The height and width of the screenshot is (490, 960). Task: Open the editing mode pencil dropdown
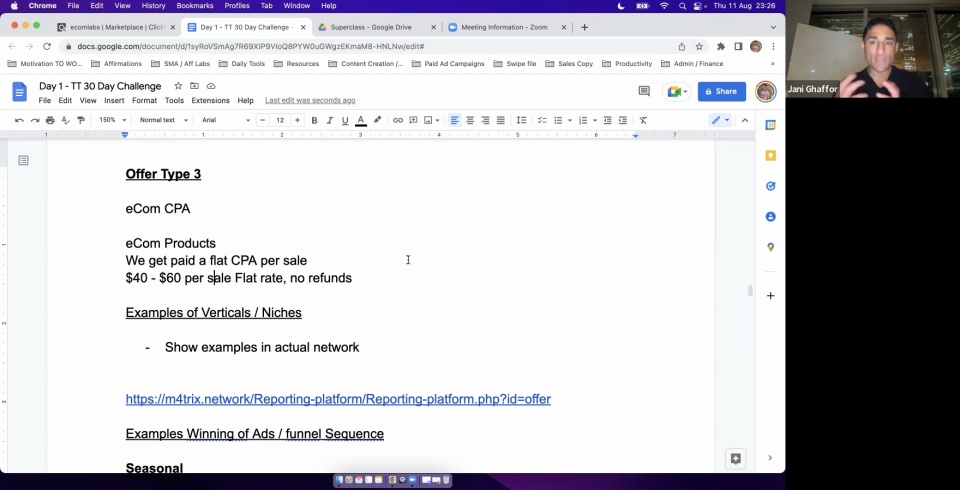(720, 120)
